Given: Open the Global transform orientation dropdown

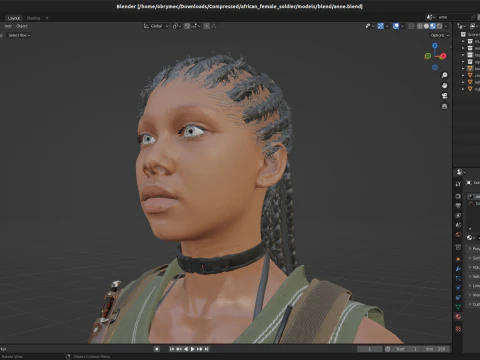Looking at the screenshot, I should pyautogui.click(x=156, y=26).
